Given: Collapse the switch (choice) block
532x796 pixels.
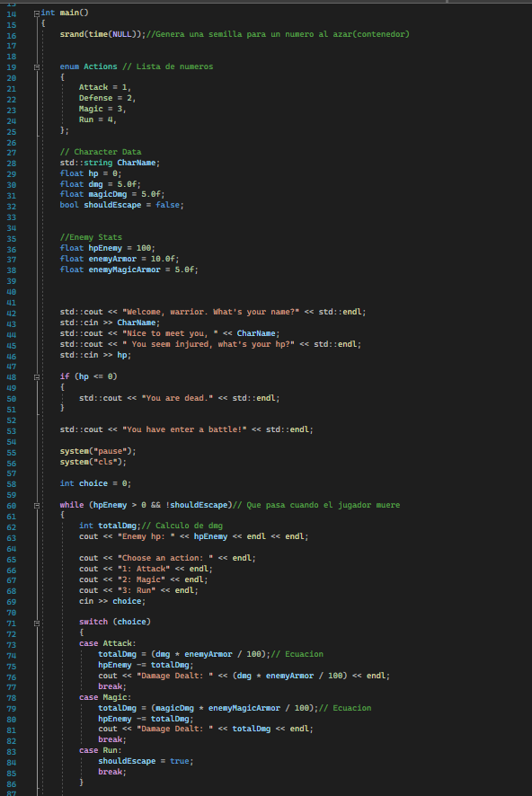Looking at the screenshot, I should pyautogui.click(x=37, y=623).
